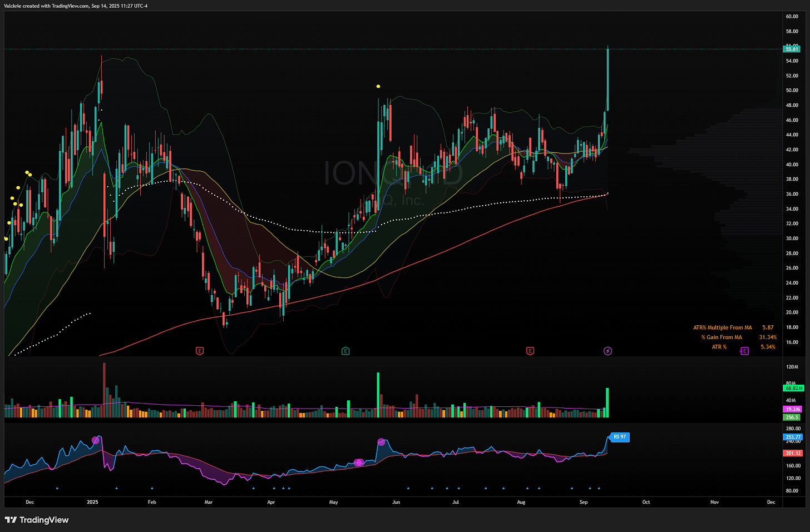810x532 pixels.
Task: Click the 31.34% gain value
Action: (x=768, y=337)
